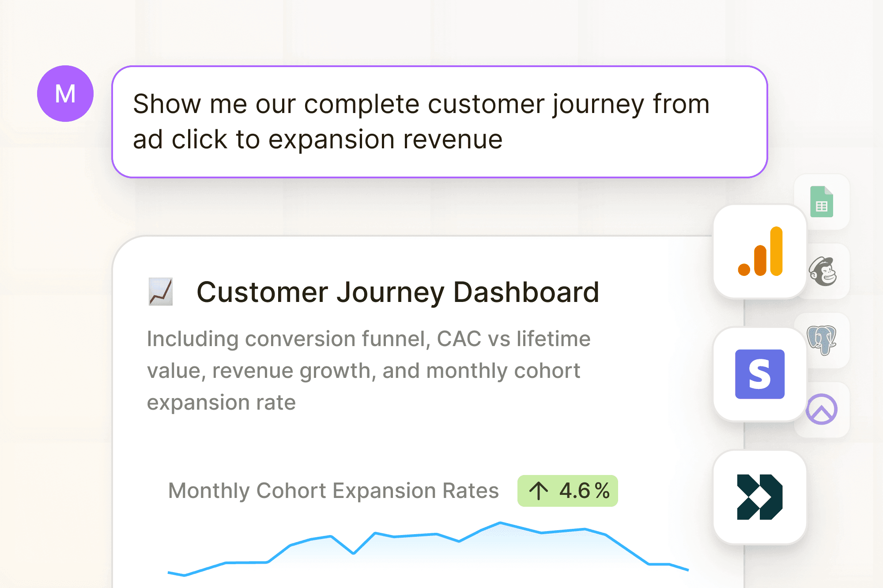Open the Customer Journey Dashboard title
883x588 pixels.
pos(397,292)
